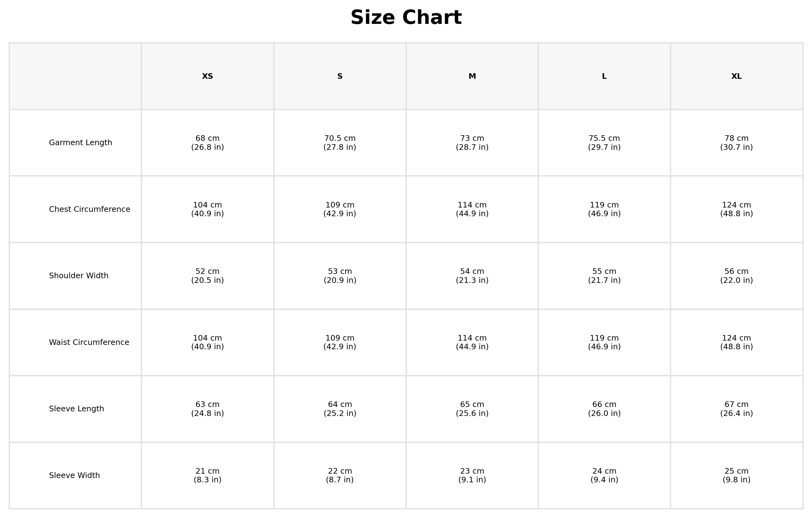Screen dimensions: 812x518
Task: Select the 78 cm garment length cell
Action: point(737,143)
